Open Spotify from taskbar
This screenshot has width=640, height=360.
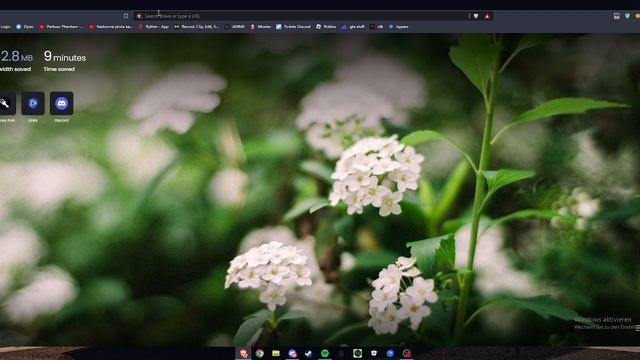(x=325, y=353)
